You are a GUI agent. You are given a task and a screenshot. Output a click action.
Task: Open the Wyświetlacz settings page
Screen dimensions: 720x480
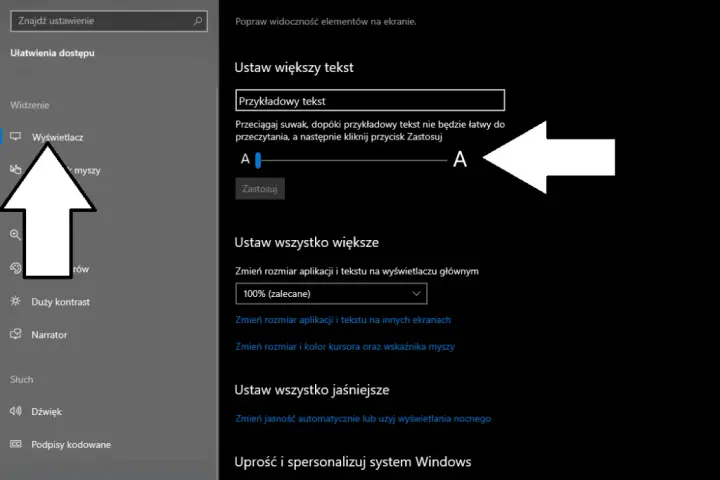(x=58, y=137)
